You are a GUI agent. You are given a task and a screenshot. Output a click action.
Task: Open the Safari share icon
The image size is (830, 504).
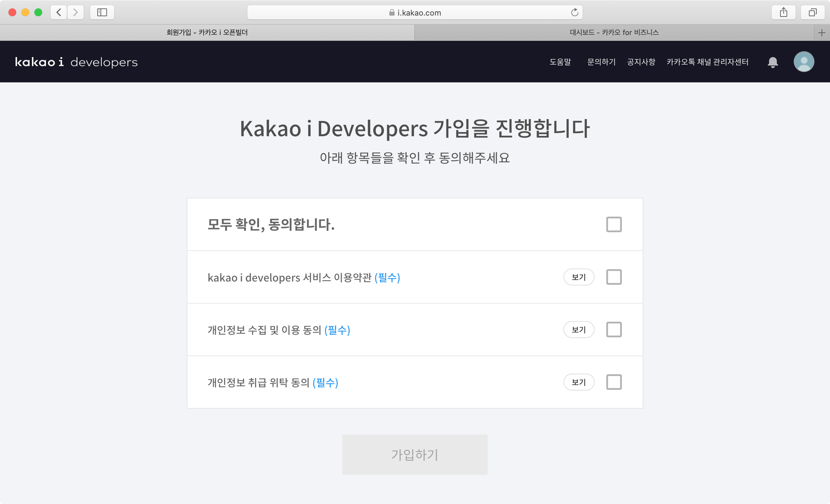pos(783,12)
